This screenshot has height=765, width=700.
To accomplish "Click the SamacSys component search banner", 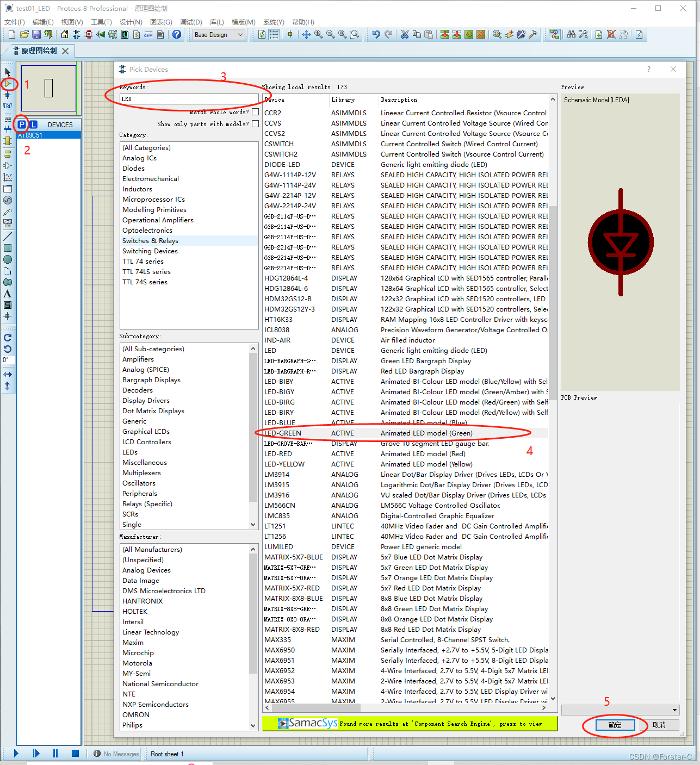I will tap(410, 723).
